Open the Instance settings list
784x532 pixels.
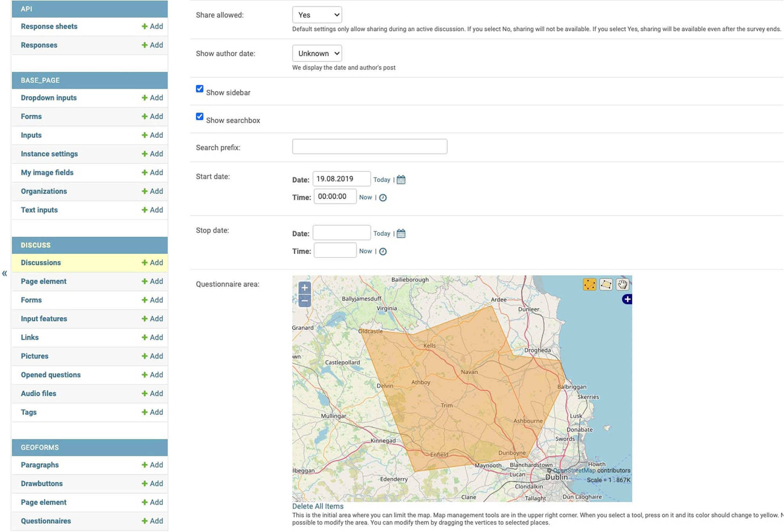49,154
